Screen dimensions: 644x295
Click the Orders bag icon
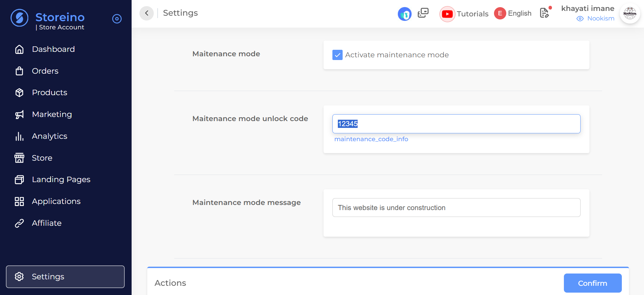[19, 71]
